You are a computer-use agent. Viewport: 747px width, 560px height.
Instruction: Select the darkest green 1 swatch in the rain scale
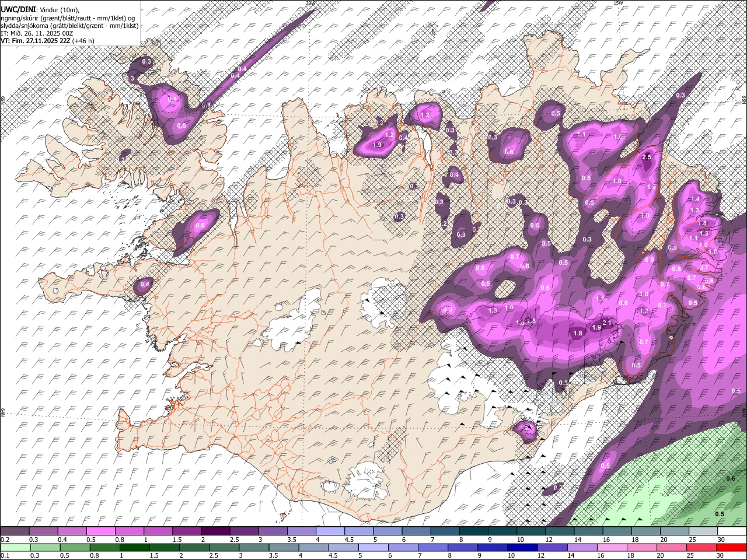click(x=134, y=547)
